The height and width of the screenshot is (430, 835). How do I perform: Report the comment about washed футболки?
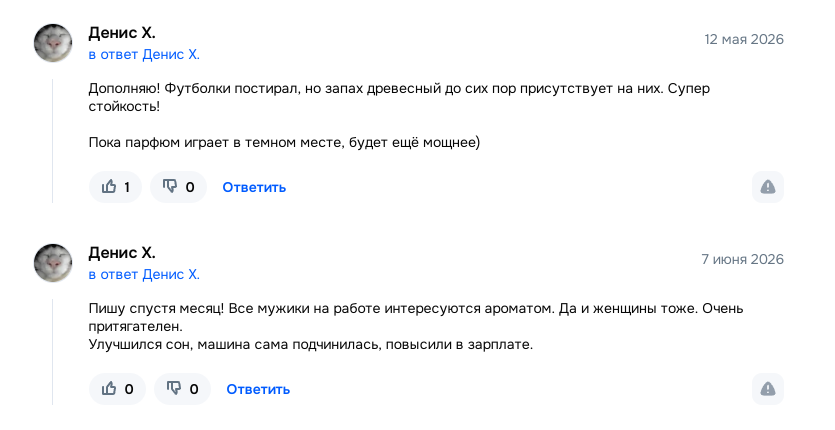767,187
